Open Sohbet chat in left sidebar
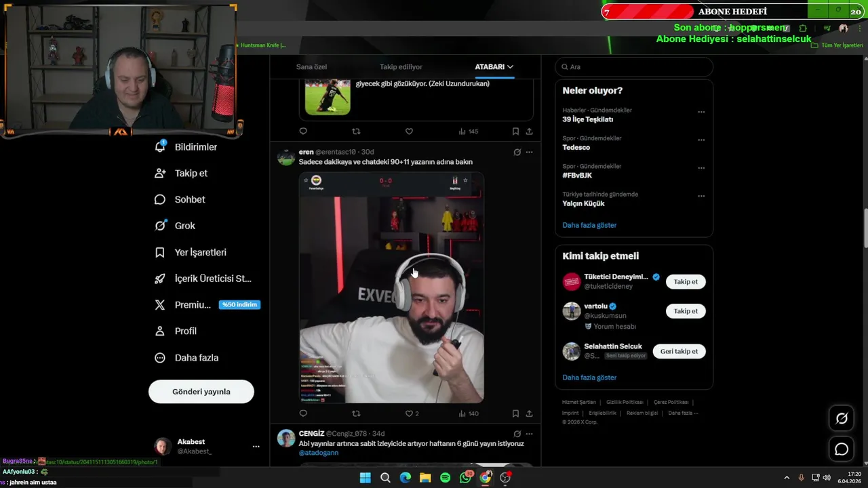 tap(180, 199)
